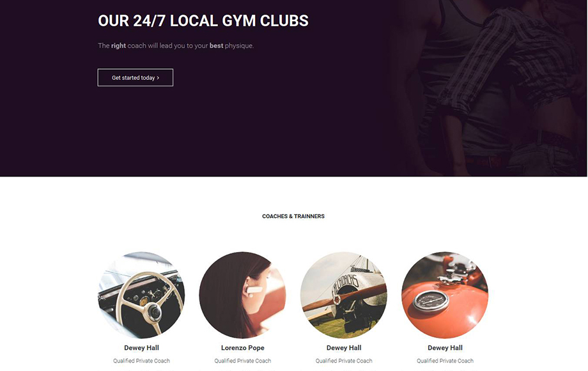Click Dewey Hall name under airplane photo

coord(344,348)
